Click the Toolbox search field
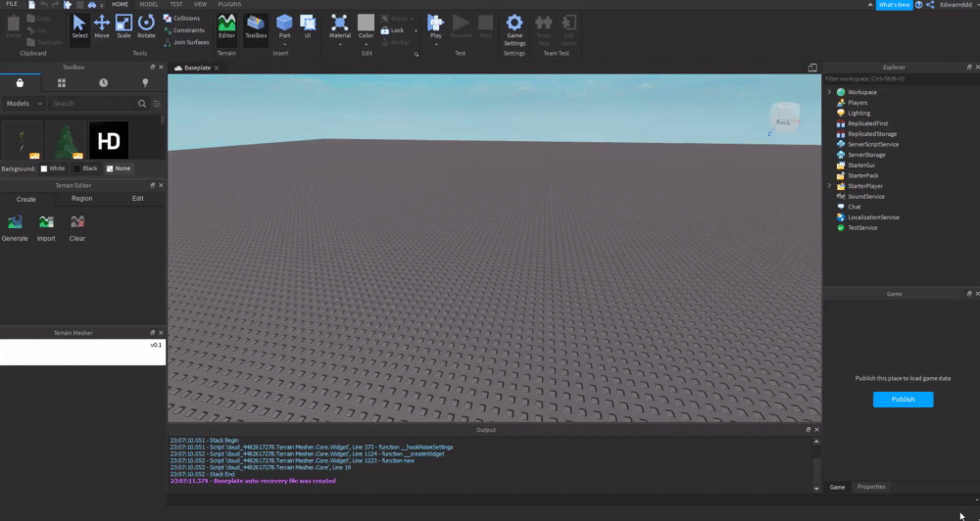980x521 pixels. click(92, 104)
